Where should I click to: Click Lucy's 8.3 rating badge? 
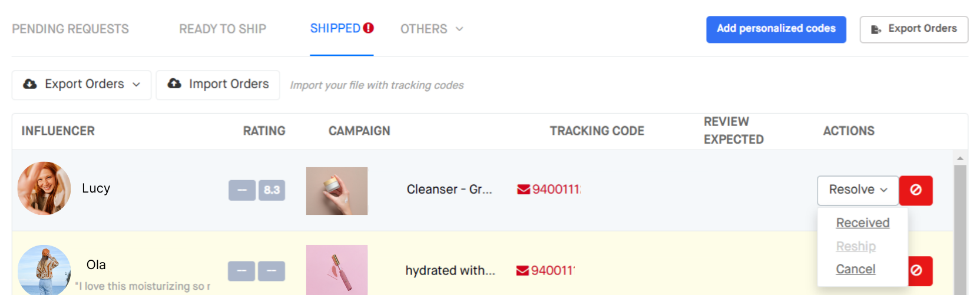click(272, 190)
